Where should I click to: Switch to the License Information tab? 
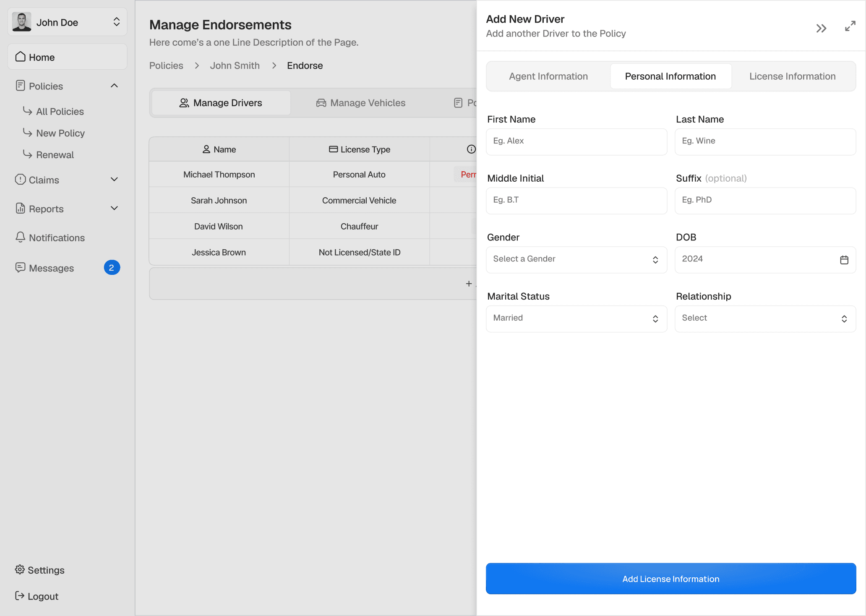(792, 76)
